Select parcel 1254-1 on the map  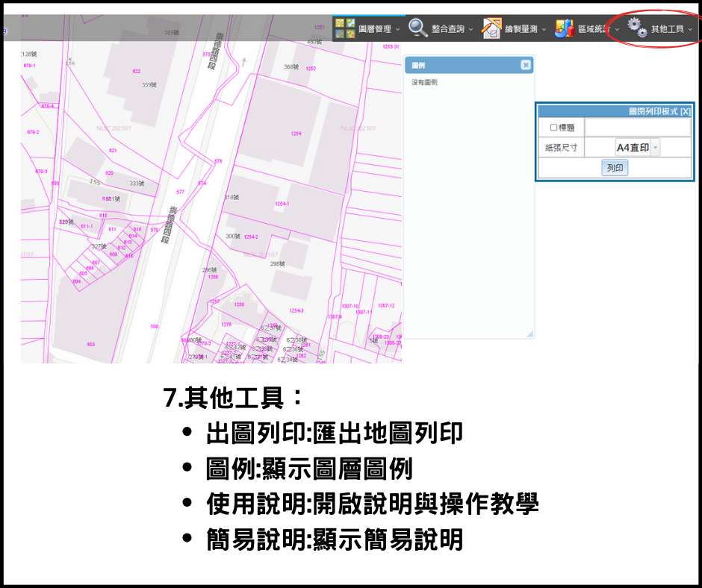coord(282,203)
